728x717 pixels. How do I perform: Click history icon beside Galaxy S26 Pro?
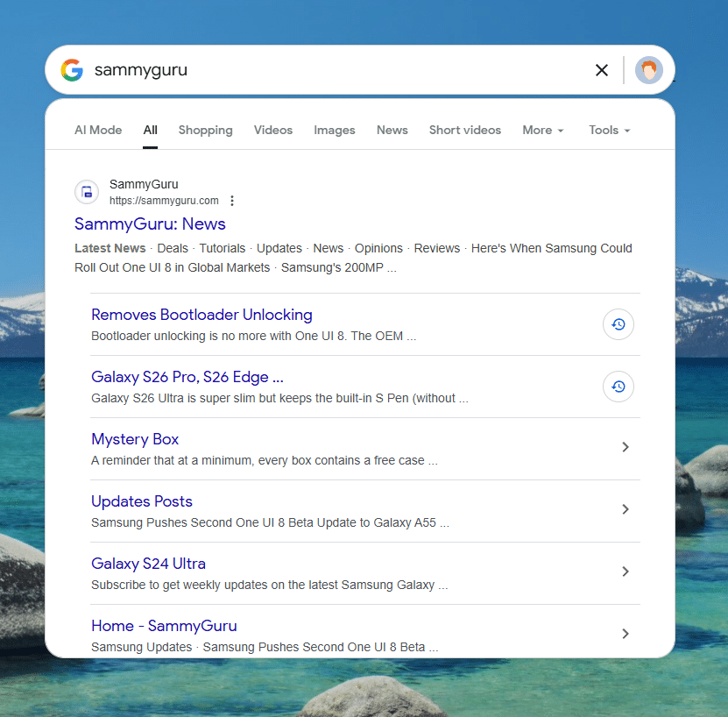pos(618,387)
